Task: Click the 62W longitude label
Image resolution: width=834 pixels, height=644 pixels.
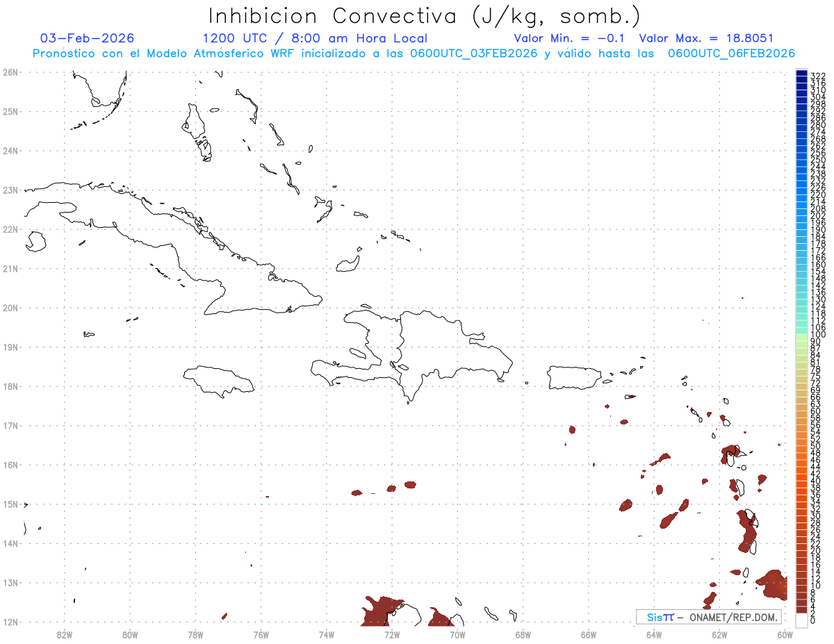Action: (719, 634)
